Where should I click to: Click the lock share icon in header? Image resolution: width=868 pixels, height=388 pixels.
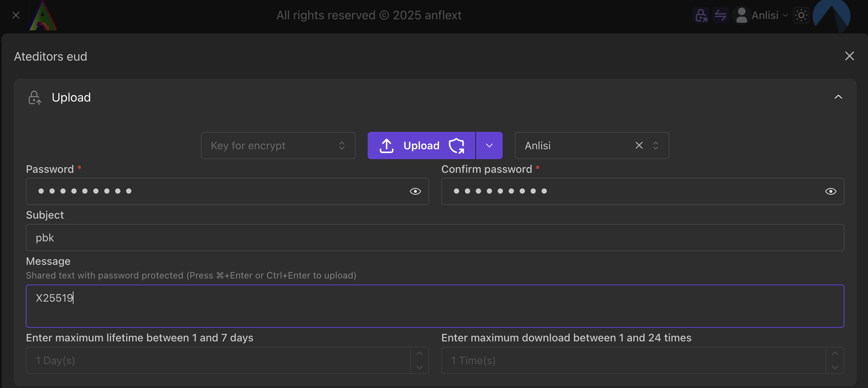coord(701,16)
